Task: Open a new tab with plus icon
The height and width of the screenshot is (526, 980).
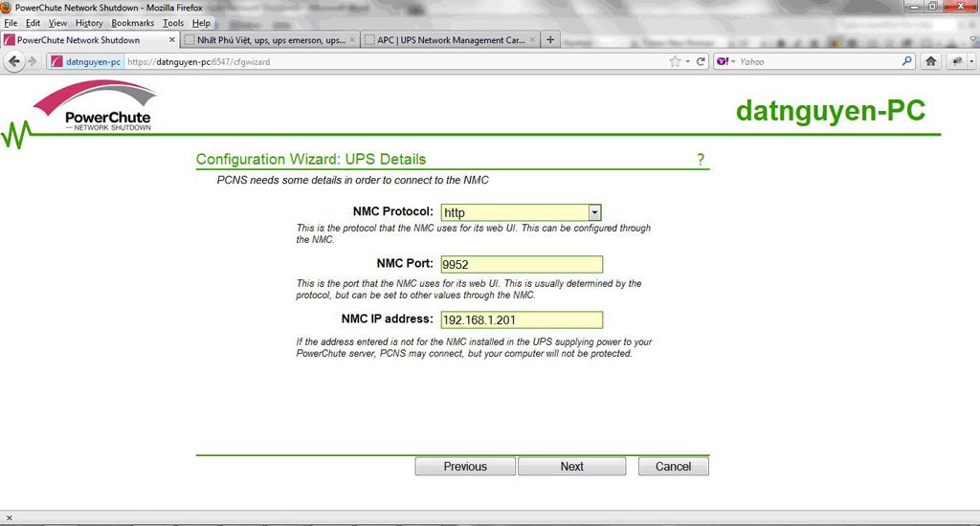Action: pyautogui.click(x=550, y=40)
